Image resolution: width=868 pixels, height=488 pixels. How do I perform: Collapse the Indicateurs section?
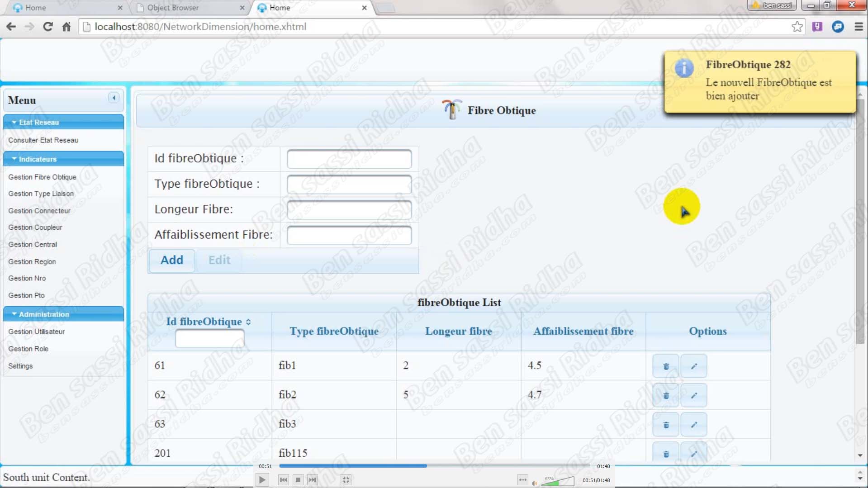point(14,159)
